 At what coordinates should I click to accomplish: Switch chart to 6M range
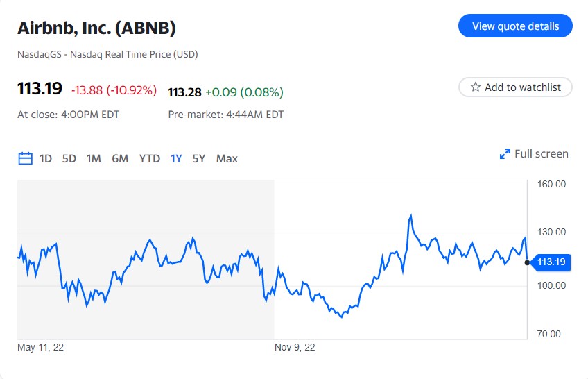pos(120,159)
